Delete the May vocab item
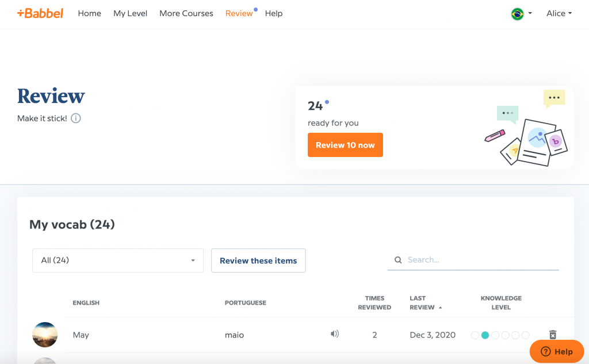 (x=553, y=335)
